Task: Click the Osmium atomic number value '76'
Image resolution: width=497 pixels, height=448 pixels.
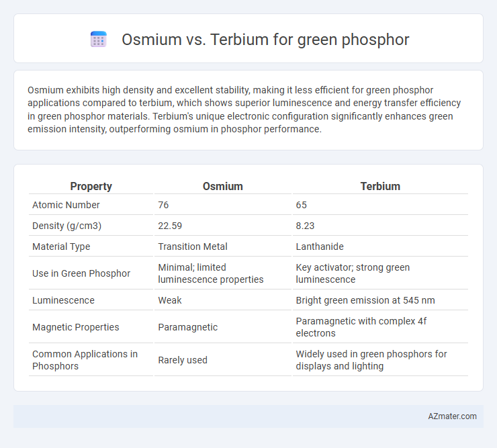Action: coord(163,205)
